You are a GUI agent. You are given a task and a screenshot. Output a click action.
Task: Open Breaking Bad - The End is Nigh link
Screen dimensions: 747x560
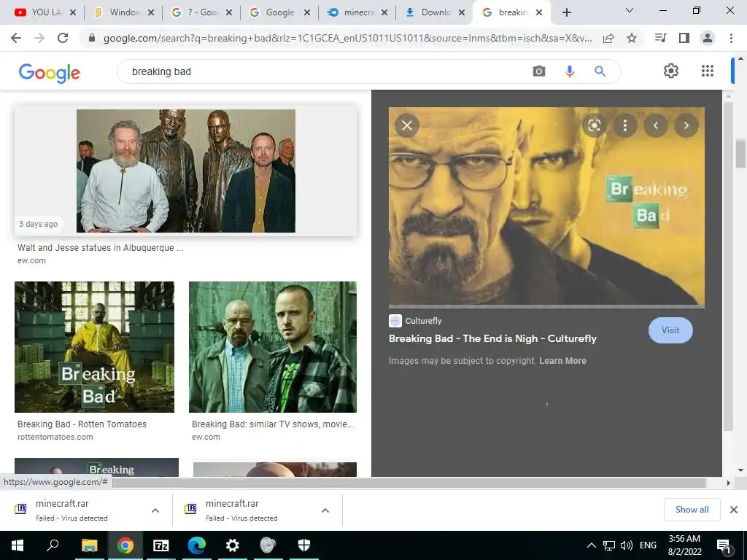coord(492,338)
